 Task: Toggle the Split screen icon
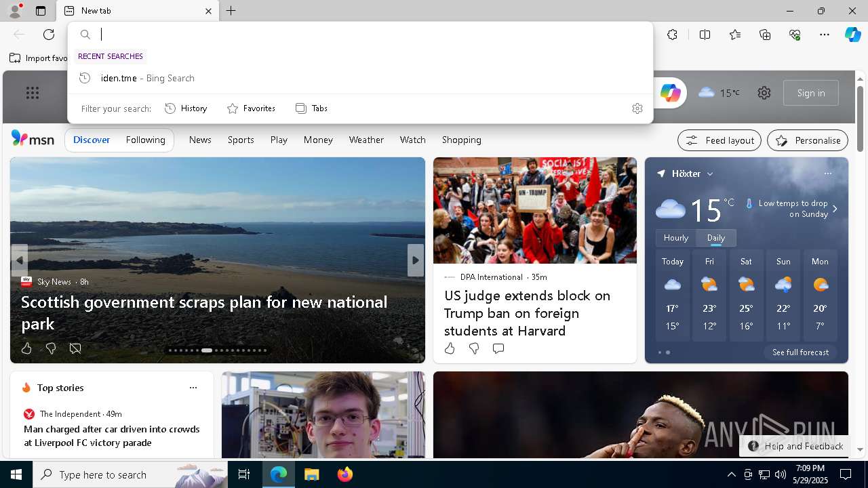coord(705,35)
